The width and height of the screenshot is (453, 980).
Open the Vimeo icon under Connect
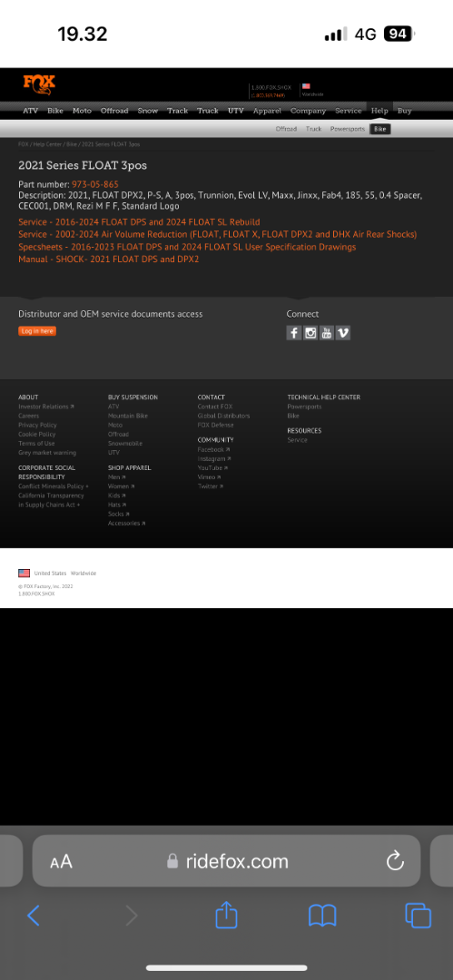[x=343, y=332]
